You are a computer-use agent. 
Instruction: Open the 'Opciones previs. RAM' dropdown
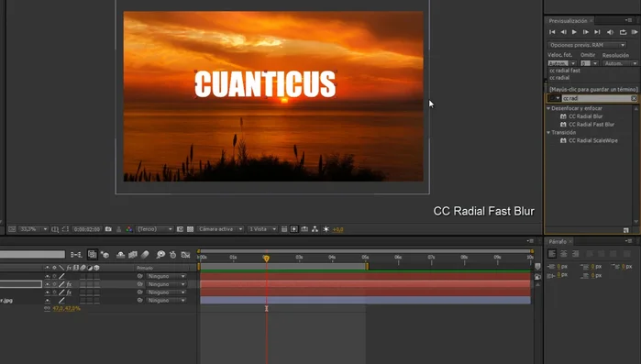pos(587,45)
